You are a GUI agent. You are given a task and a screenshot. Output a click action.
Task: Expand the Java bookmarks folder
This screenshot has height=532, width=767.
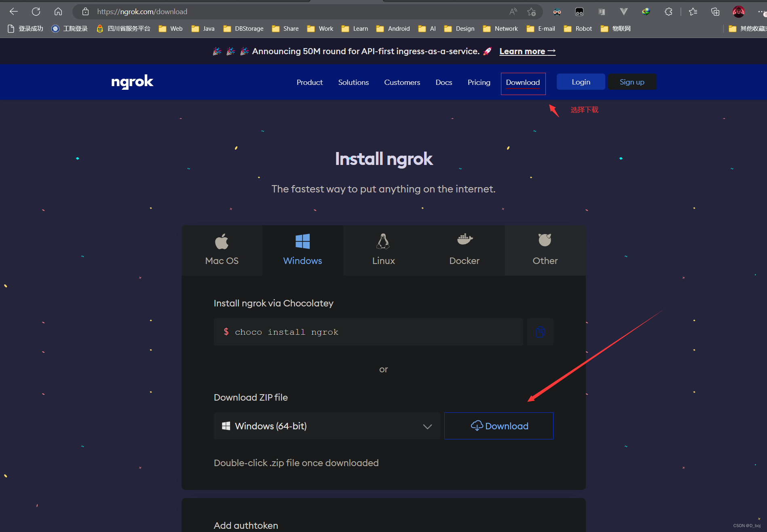[x=203, y=29]
